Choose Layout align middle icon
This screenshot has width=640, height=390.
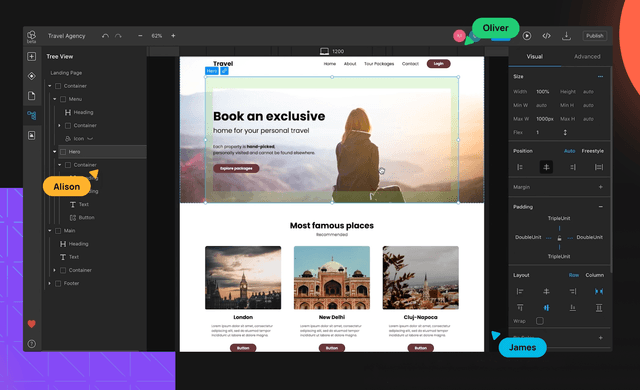(546, 308)
